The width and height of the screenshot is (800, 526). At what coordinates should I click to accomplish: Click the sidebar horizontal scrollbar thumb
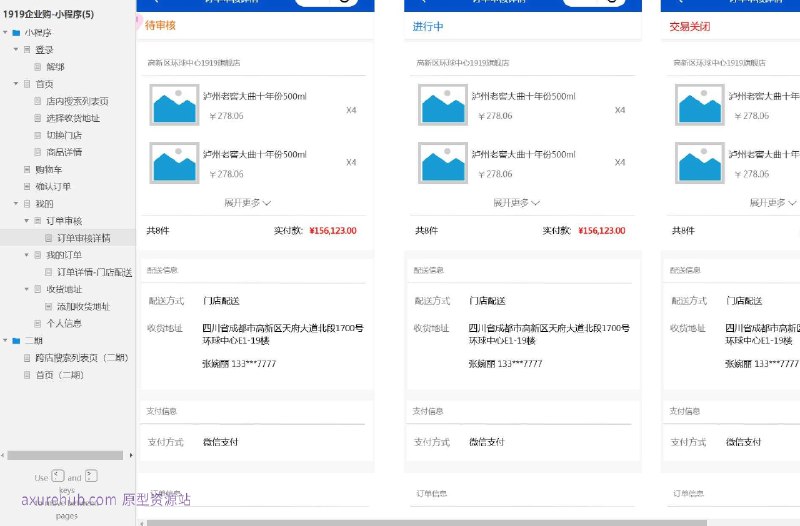(x=65, y=455)
